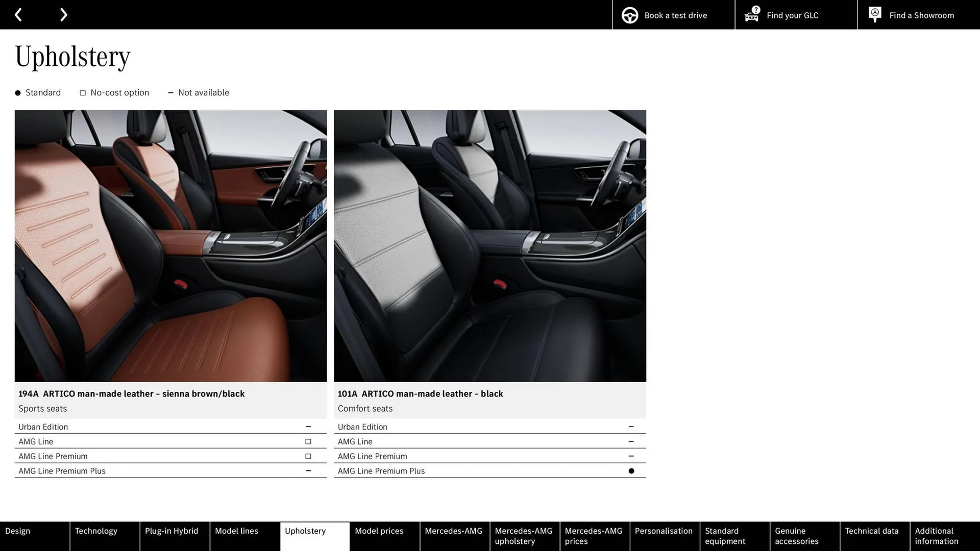This screenshot has width=980, height=551.
Task: Open the Mercedes-AMG upholstery tab
Action: 523,536
